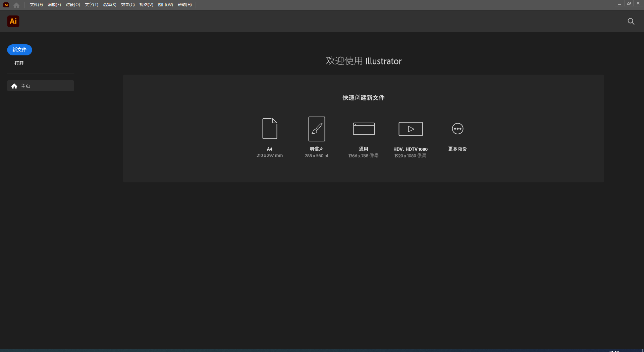Image resolution: width=644 pixels, height=352 pixels.
Task: Open 更多预设 for additional presets
Action: tap(457, 129)
